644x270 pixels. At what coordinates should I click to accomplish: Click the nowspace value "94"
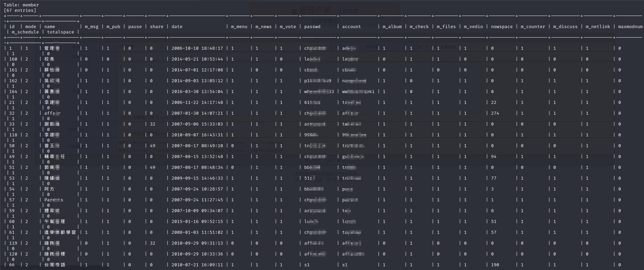494,157
